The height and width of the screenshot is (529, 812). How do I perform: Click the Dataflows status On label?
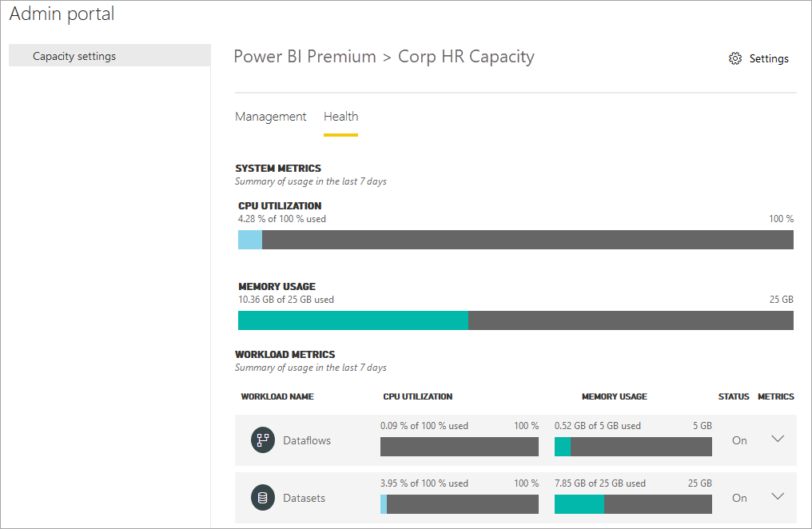739,440
